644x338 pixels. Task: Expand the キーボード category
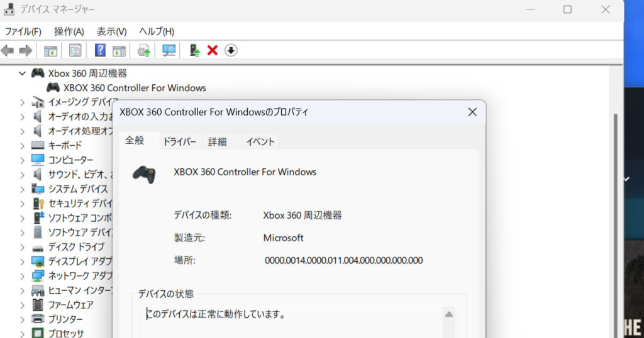[23, 145]
